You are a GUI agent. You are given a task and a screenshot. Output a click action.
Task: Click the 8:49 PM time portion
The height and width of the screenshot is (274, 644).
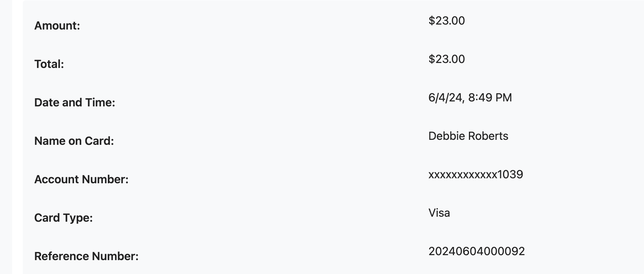[490, 98]
